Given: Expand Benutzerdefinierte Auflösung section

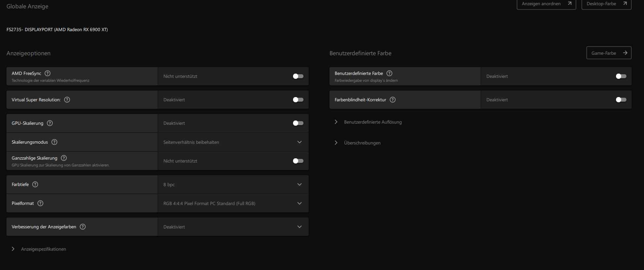Looking at the screenshot, I should [x=372, y=122].
